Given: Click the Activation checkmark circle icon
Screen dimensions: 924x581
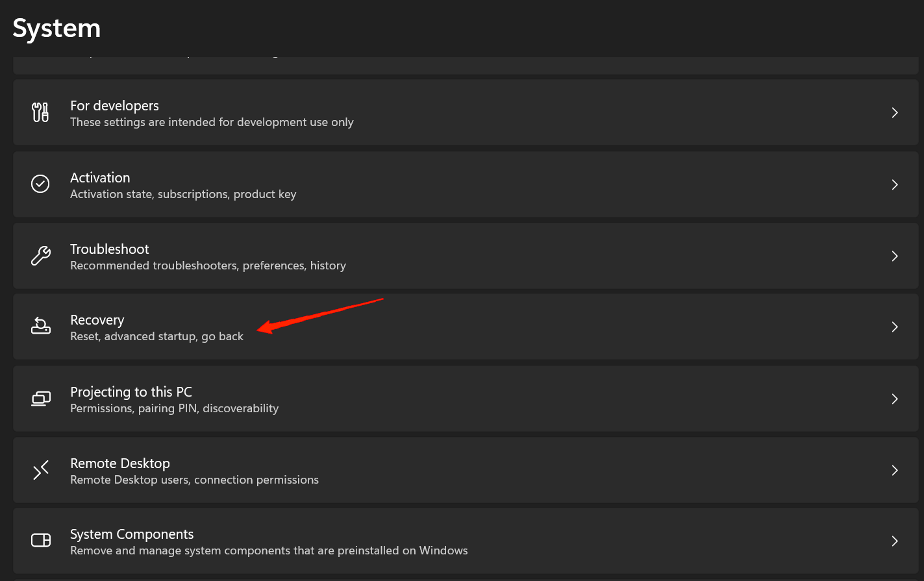Looking at the screenshot, I should click(40, 184).
